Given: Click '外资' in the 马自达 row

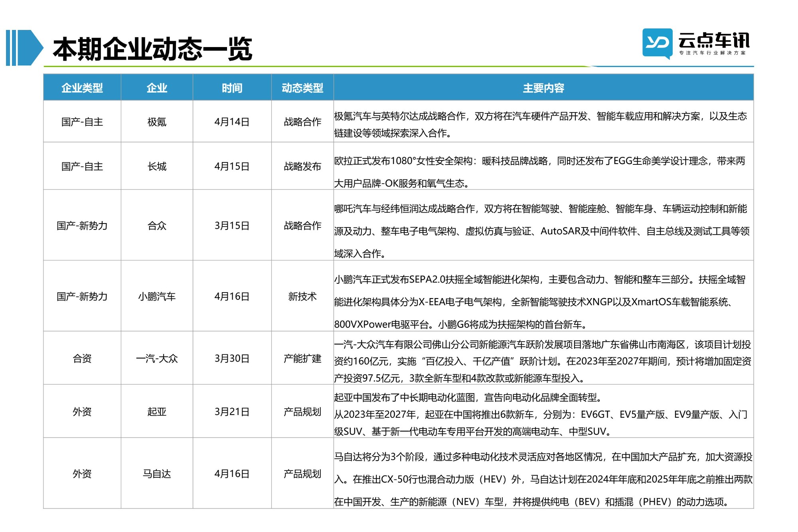Looking at the screenshot, I should [82, 474].
